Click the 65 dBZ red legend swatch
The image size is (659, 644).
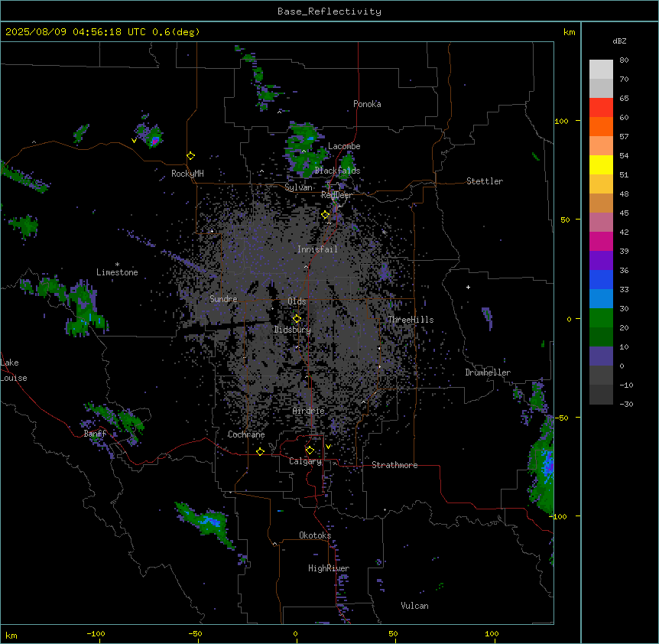[x=601, y=108]
